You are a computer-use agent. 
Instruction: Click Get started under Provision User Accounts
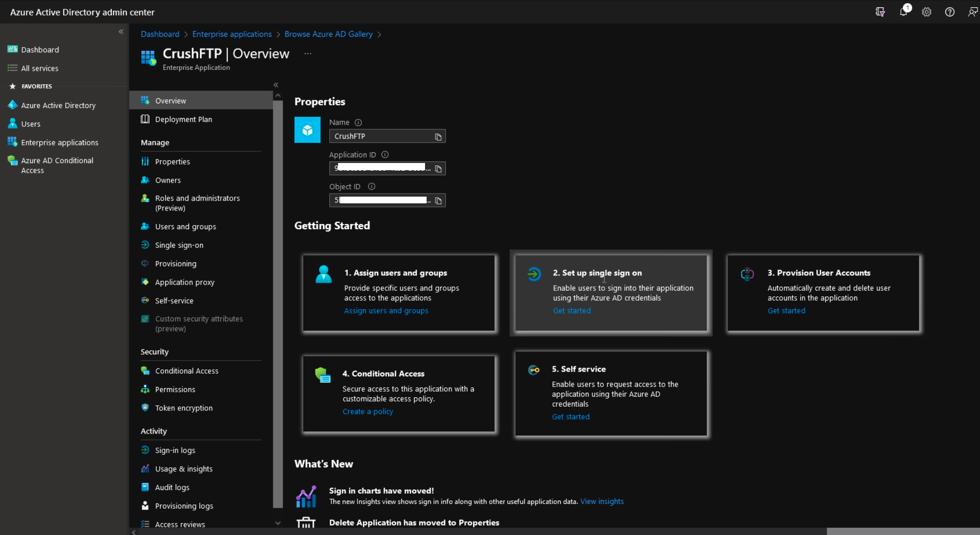coord(786,311)
